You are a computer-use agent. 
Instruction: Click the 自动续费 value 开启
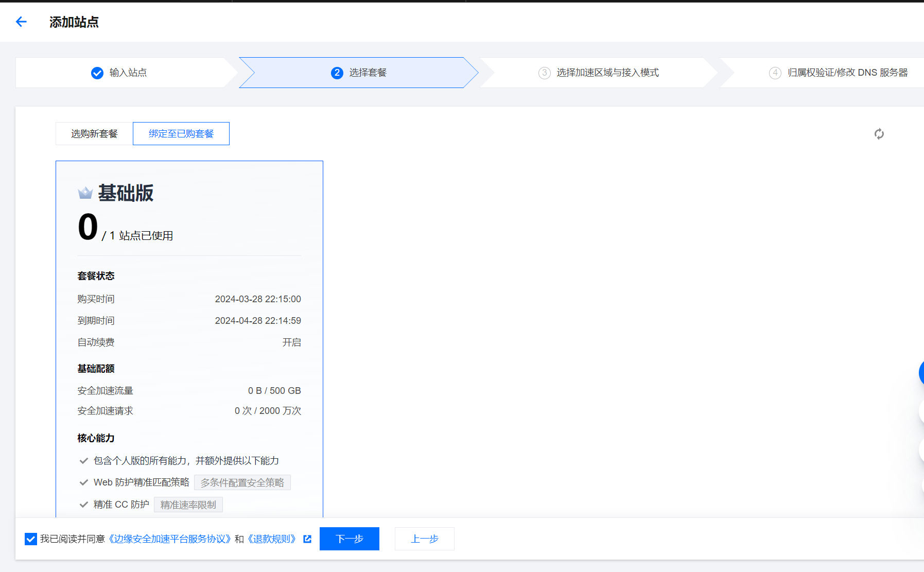click(292, 342)
